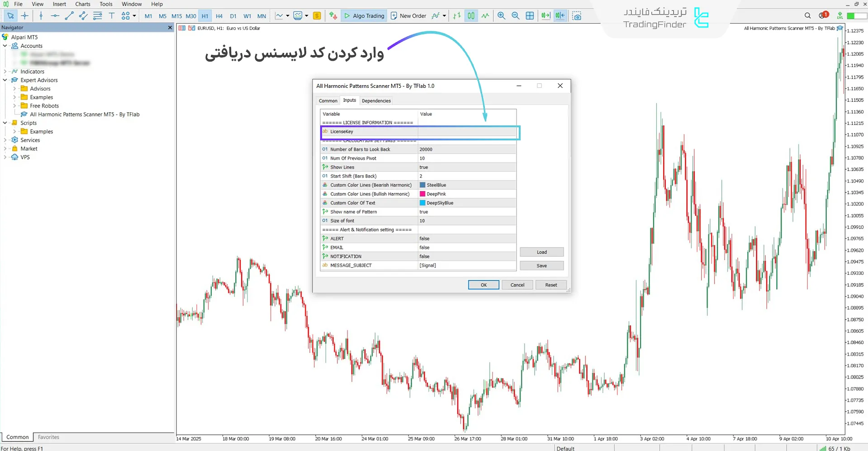Capture a chart screenshot with the camera icon

click(577, 15)
